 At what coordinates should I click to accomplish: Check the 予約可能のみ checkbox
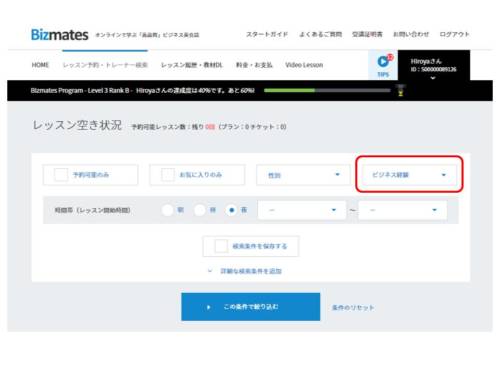pos(61,174)
